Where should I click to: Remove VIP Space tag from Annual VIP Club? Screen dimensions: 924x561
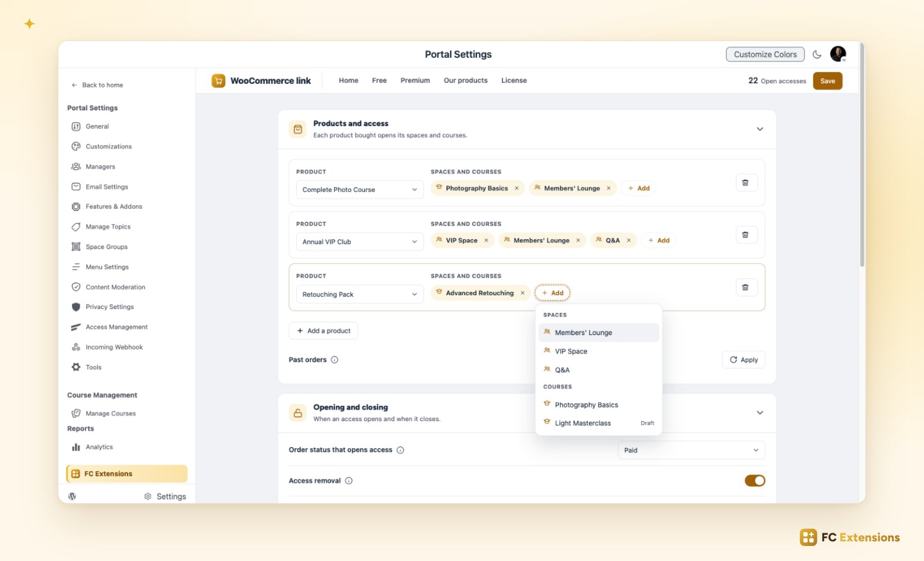(x=486, y=240)
